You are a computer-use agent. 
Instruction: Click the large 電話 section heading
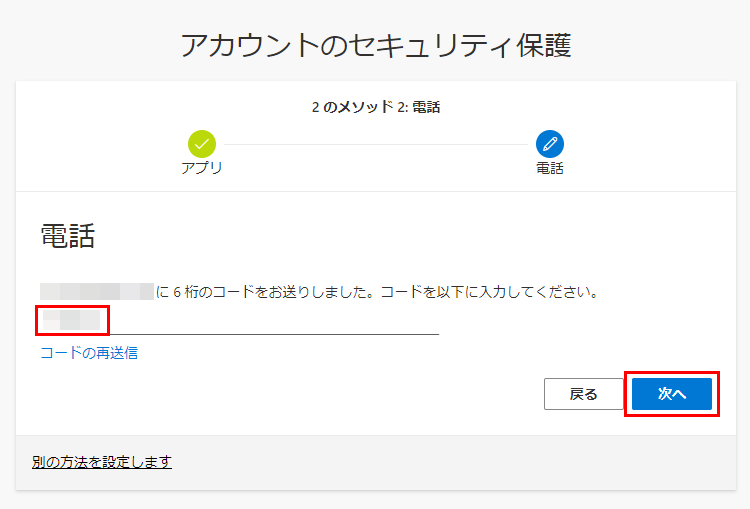[x=67, y=236]
